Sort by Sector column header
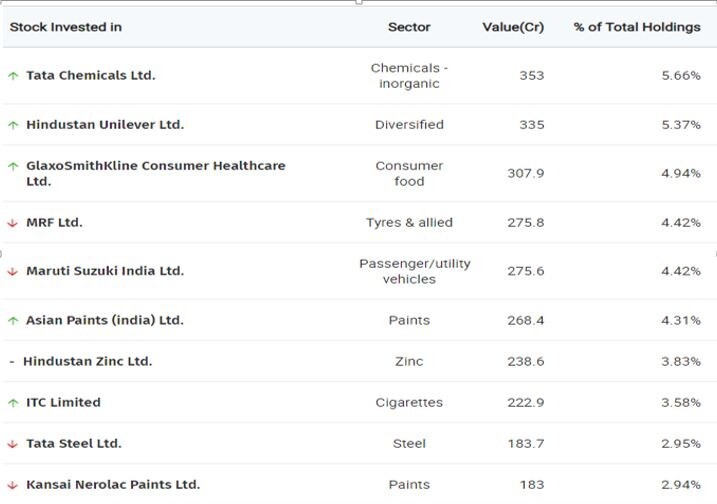Image resolution: width=717 pixels, height=504 pixels. point(409,27)
